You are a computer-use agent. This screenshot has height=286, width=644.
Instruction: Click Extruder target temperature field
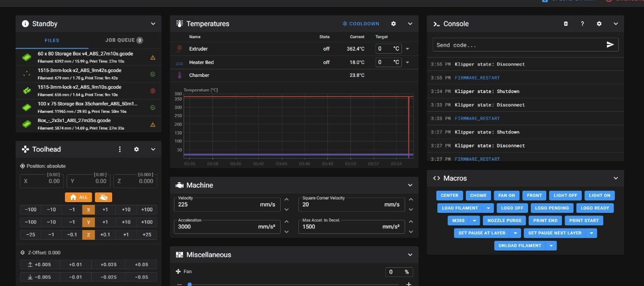click(x=388, y=48)
